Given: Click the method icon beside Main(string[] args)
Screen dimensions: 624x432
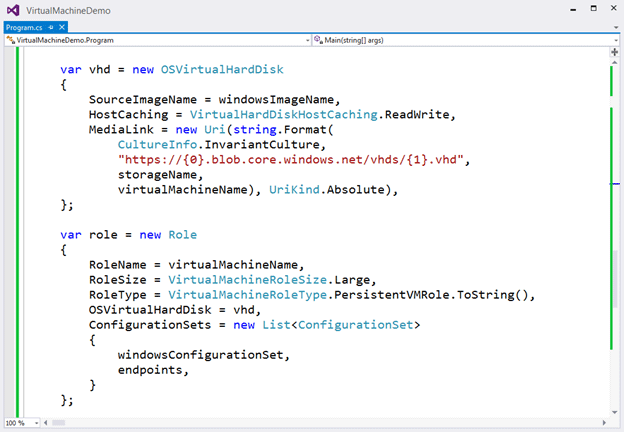Looking at the screenshot, I should click(x=318, y=40).
